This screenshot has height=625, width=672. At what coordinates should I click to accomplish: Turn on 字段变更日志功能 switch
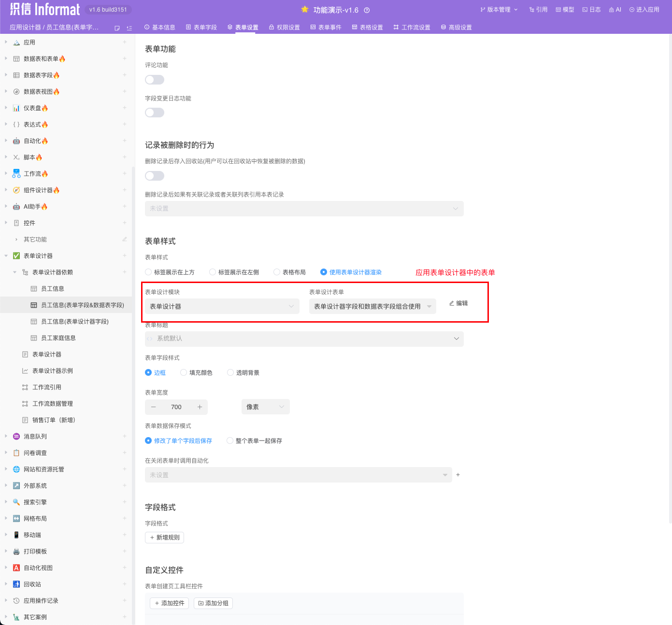[x=155, y=113]
